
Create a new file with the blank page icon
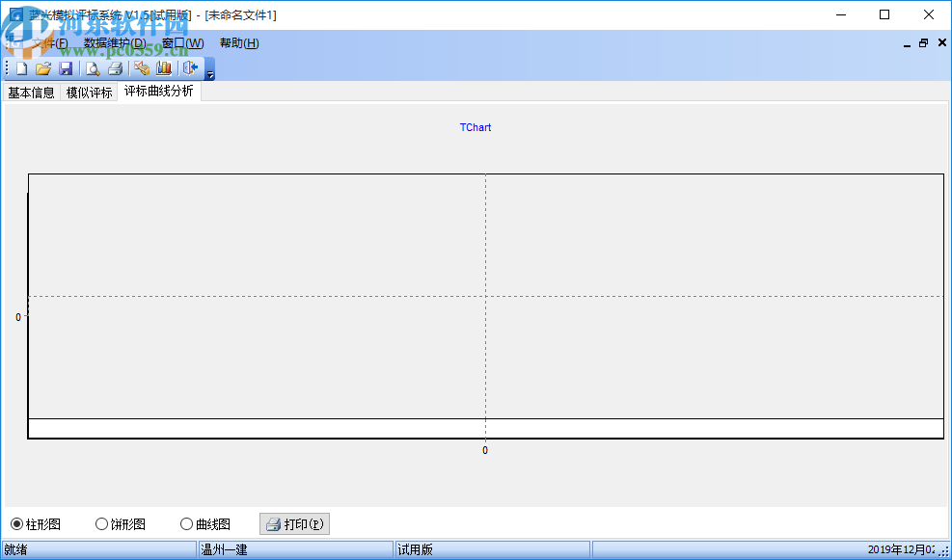[22, 68]
